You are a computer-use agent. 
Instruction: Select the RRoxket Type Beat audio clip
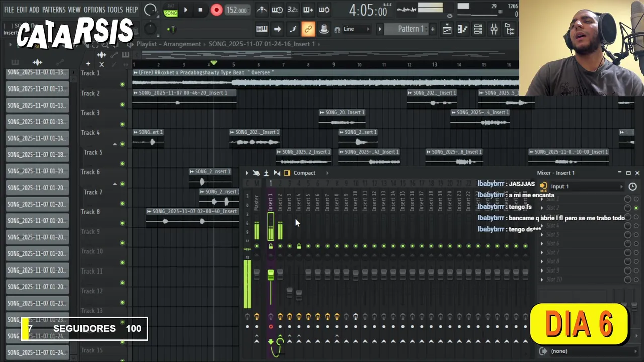[x=326, y=79]
